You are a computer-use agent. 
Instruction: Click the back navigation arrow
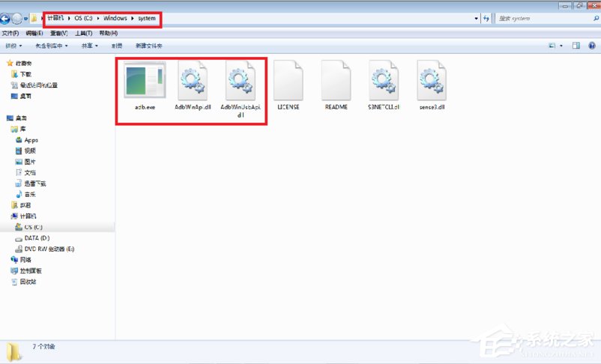tap(7, 18)
